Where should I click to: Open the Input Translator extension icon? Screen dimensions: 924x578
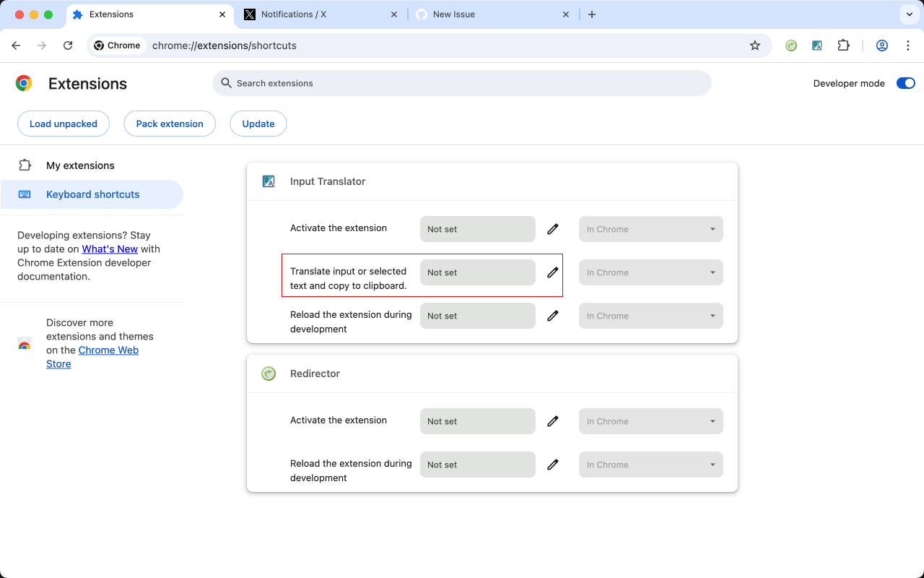269,181
